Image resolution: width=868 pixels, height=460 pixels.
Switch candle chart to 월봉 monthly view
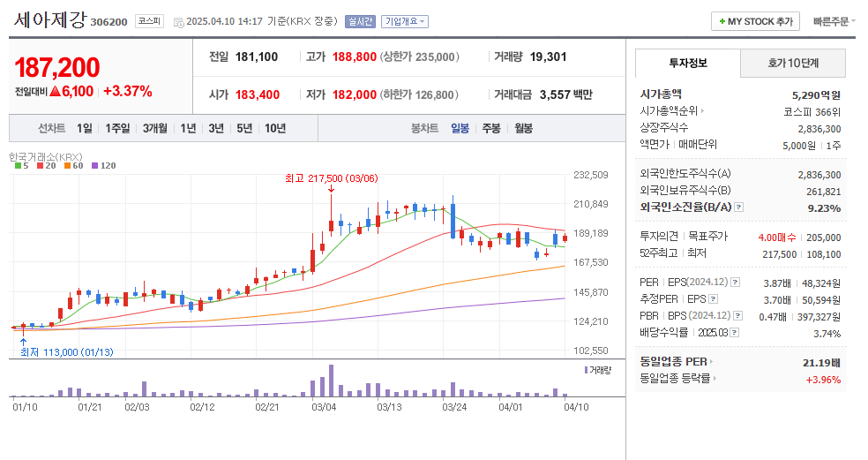click(523, 128)
